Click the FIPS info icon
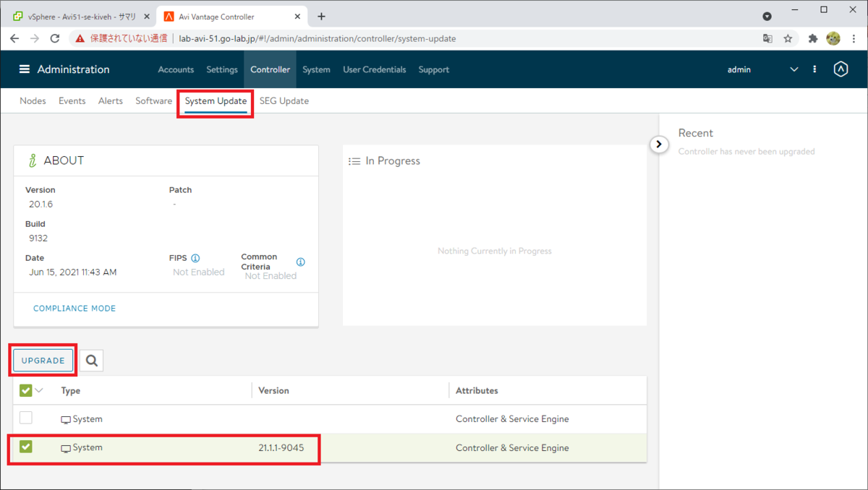 pos(195,258)
